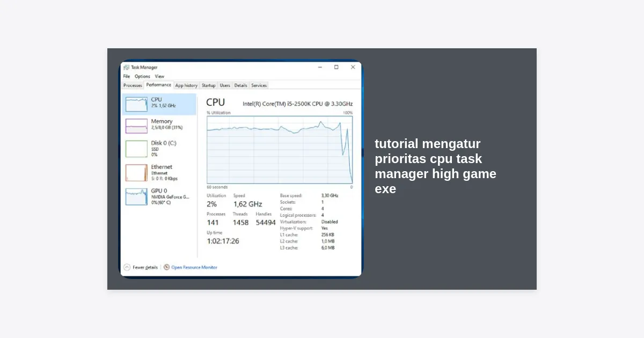Collapse view with Fewer details arrow
The image size is (644, 338).
click(127, 267)
